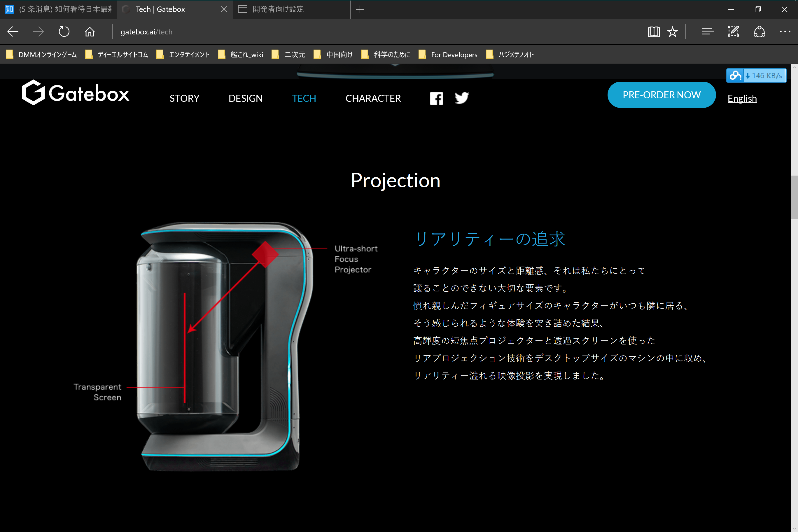
Task: Navigate to the STORY tab
Action: 184,98
